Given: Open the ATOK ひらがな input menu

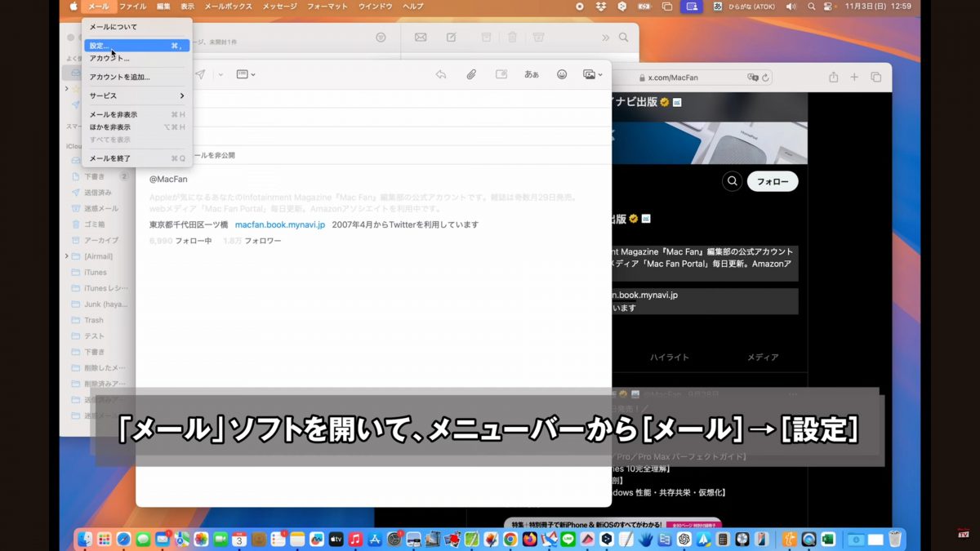Looking at the screenshot, I should coord(744,7).
